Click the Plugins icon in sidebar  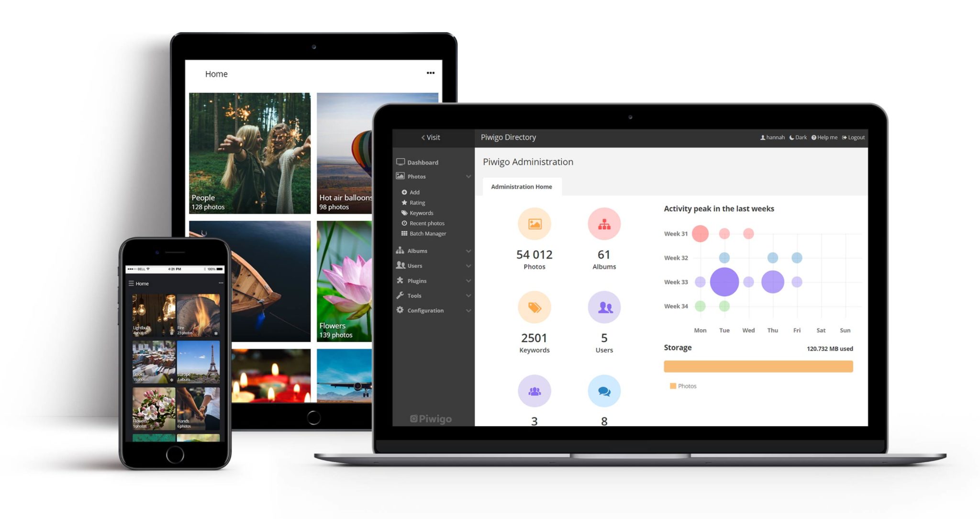(x=401, y=280)
